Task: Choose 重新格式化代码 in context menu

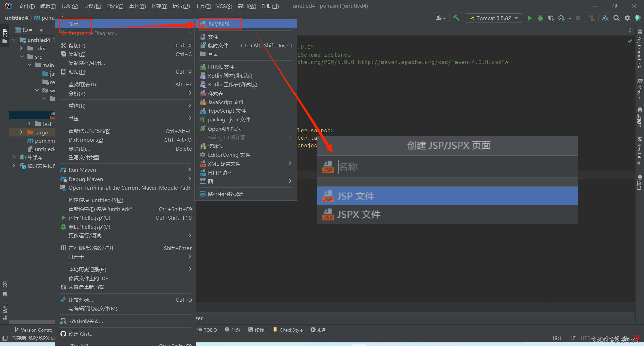Action: click(x=125, y=131)
